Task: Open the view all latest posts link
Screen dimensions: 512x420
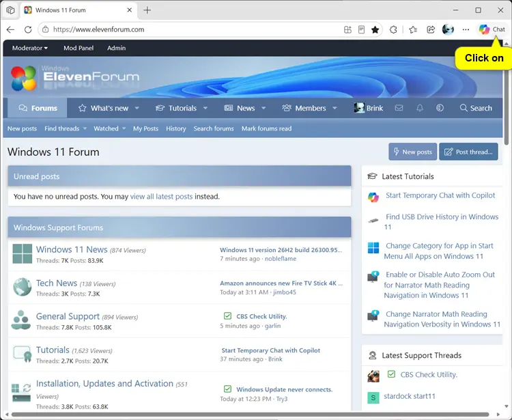Action: (x=161, y=196)
